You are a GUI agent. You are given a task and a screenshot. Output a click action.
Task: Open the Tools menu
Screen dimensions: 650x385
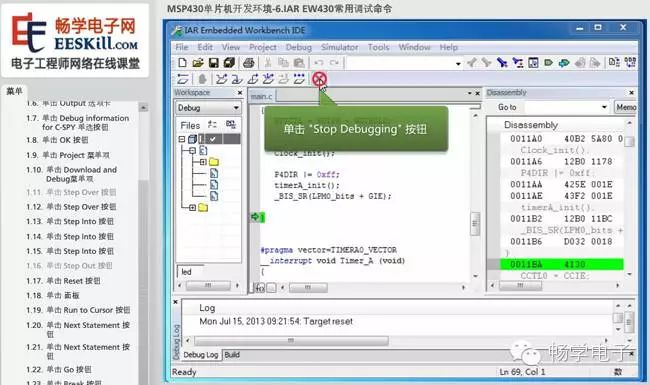point(378,47)
